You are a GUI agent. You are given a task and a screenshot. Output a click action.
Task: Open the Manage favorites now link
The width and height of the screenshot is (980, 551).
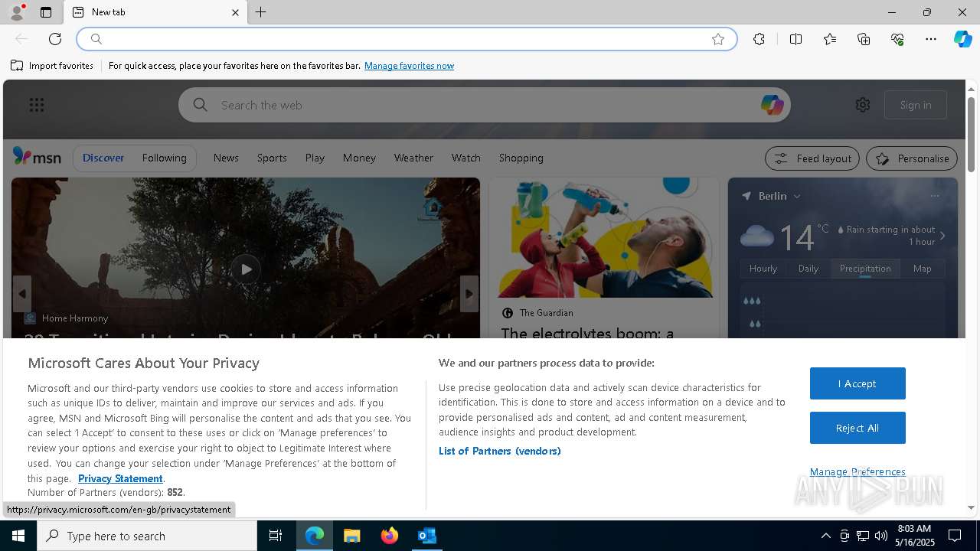409,66
